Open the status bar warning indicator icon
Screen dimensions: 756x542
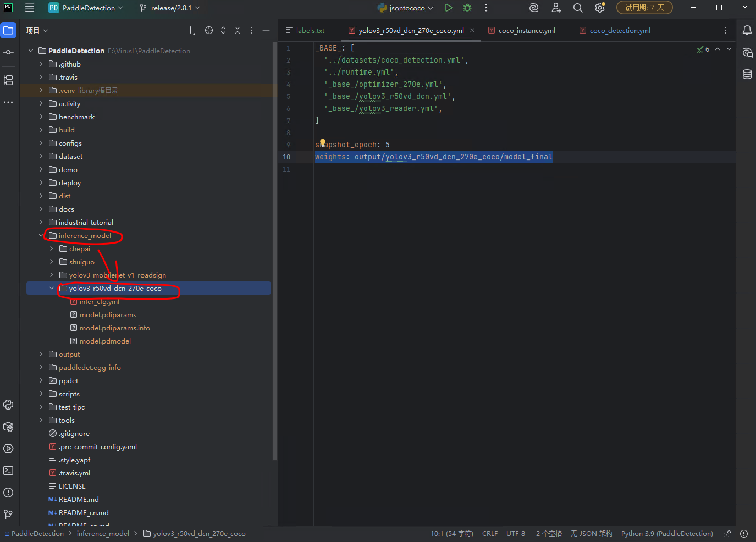tap(744, 534)
